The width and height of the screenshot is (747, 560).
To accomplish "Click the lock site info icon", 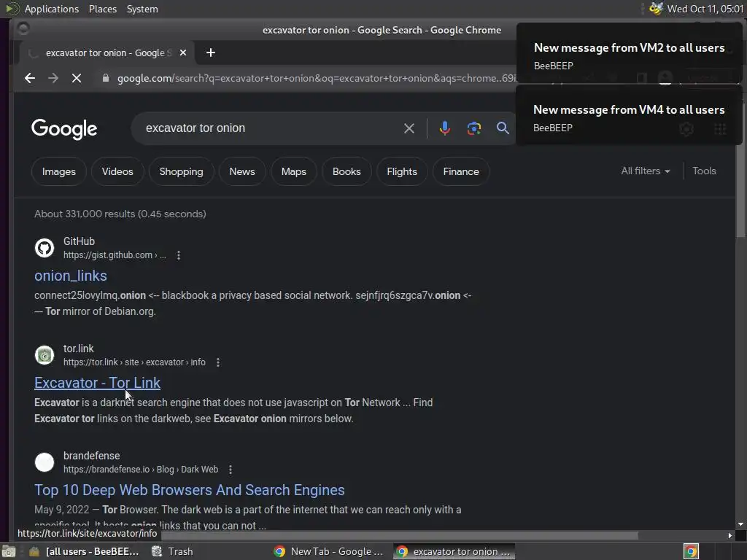I will tap(106, 78).
